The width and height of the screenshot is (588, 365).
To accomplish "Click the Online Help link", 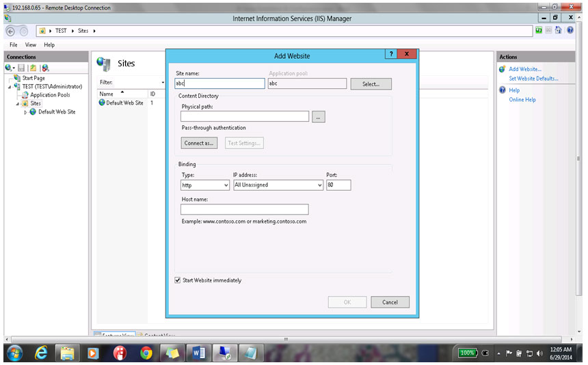I will 522,100.
